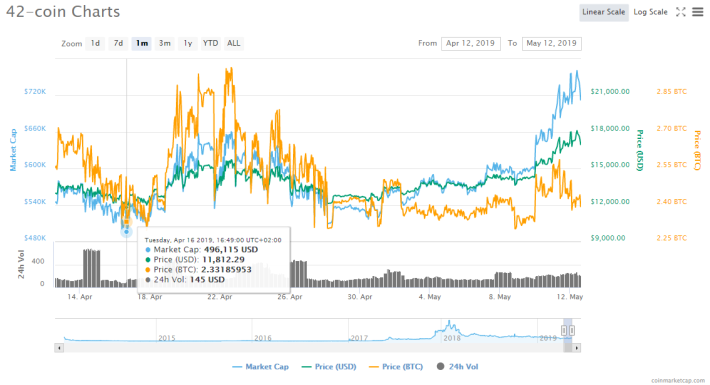The width and height of the screenshot is (710, 385).
Task: Click the 22. Apr date axis label
Action: click(x=220, y=297)
